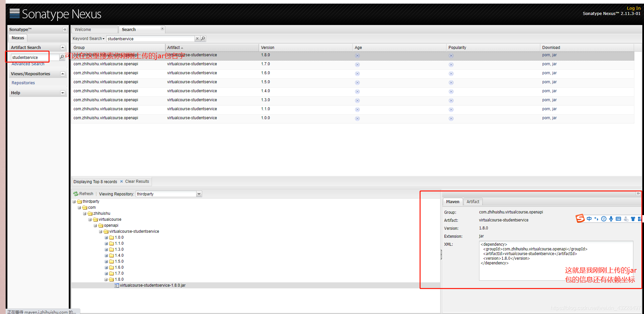This screenshot has height=314, width=644.
Task: Expand the Help panel
Action: tap(63, 93)
